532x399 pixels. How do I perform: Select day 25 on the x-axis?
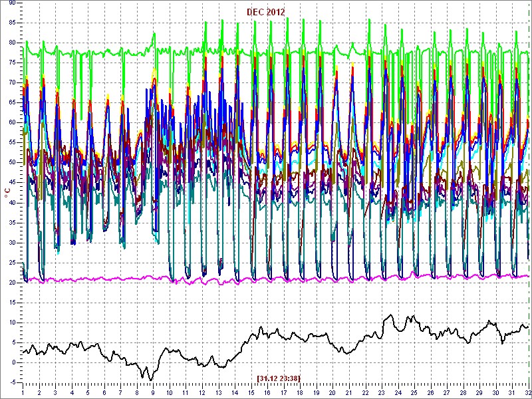click(x=414, y=393)
